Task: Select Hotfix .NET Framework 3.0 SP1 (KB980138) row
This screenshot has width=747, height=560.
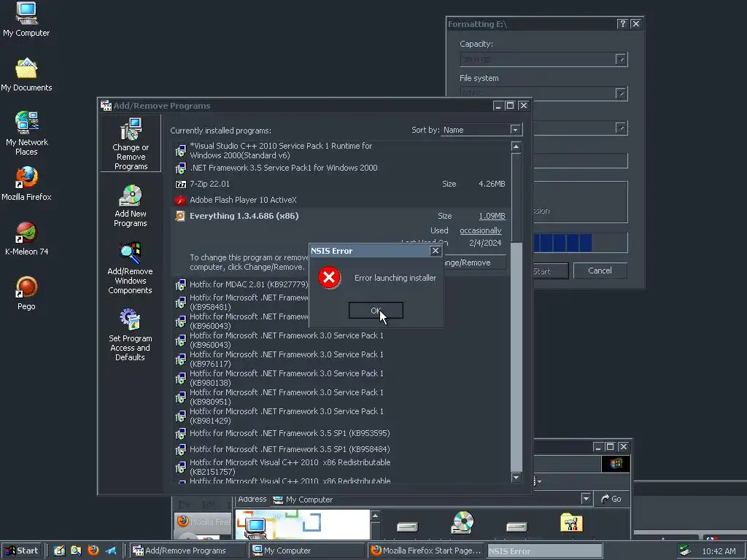Action: [340, 378]
